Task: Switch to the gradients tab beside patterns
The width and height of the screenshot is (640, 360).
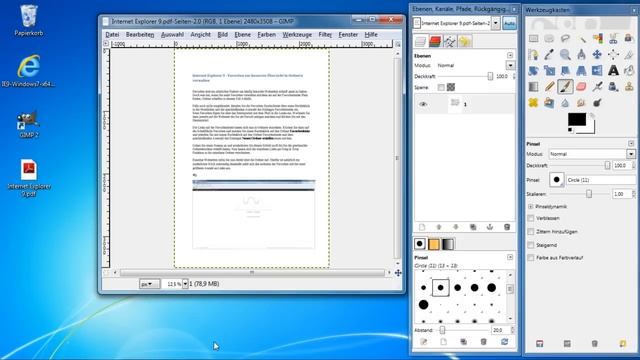Action: [448, 244]
